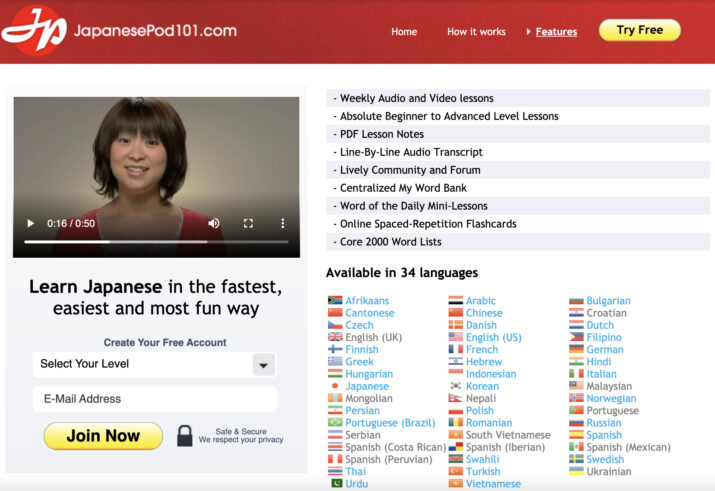Viewport: 715px width, 491px height.
Task: Select the Spanish language link
Action: point(604,435)
